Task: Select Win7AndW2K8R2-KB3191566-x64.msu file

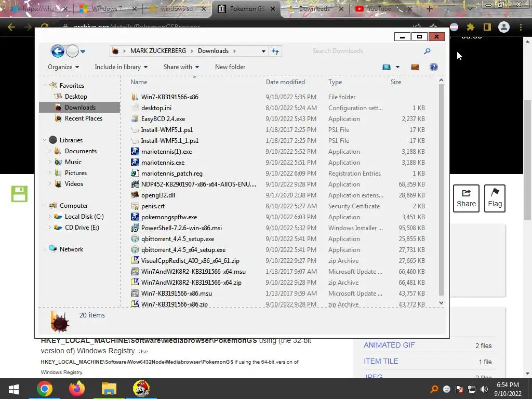Action: (x=193, y=271)
